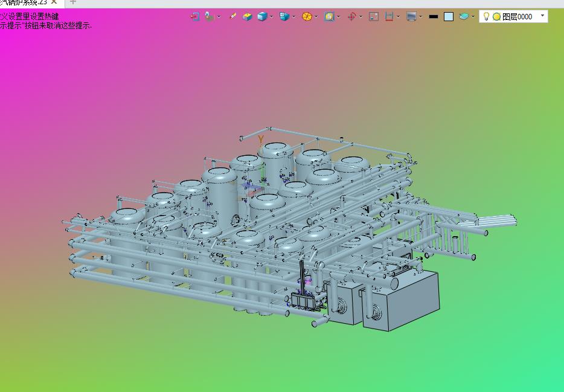Click the monitor display icon
This screenshot has width=564, height=392.
[411, 16]
